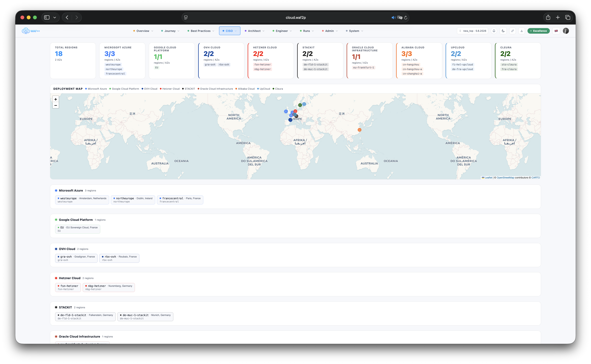Open the Architect menu
This screenshot has width=591, height=364.
pos(255,31)
